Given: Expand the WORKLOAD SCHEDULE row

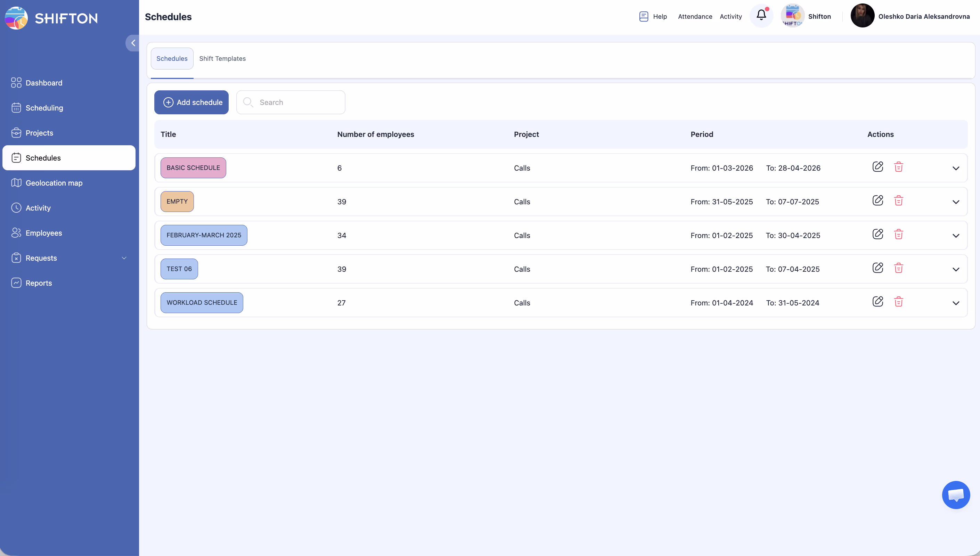Looking at the screenshot, I should click(x=956, y=303).
